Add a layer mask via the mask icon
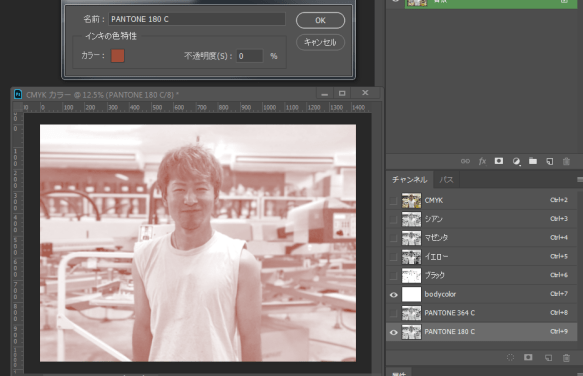Image resolution: width=583 pixels, height=376 pixels. pos(499,161)
